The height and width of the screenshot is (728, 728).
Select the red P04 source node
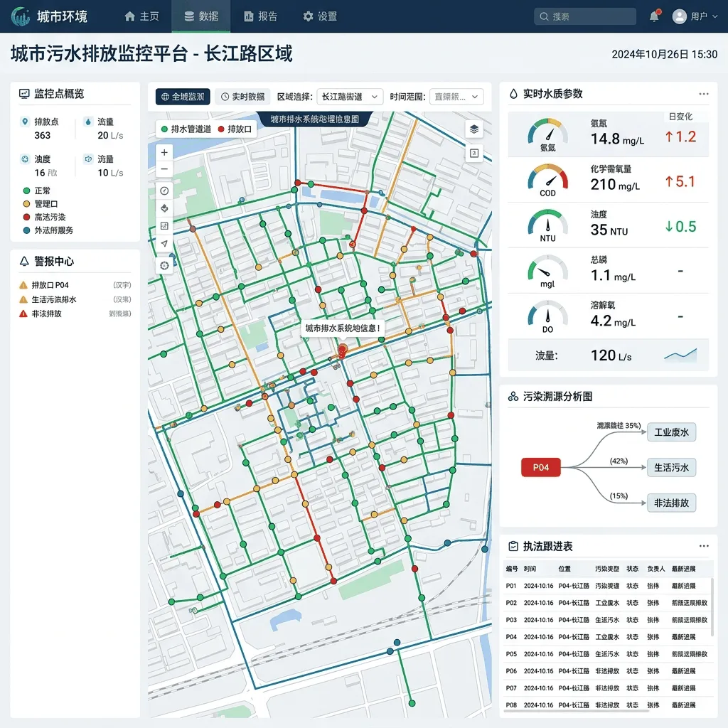point(541,467)
